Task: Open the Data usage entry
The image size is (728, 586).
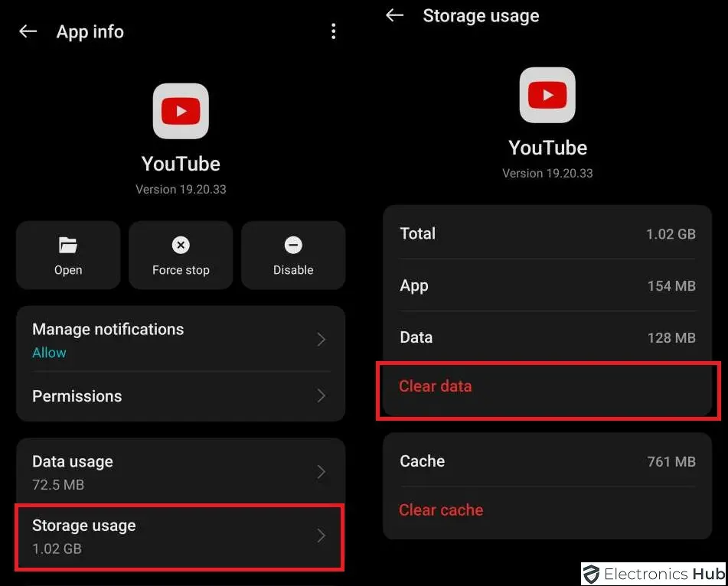Action: point(181,472)
